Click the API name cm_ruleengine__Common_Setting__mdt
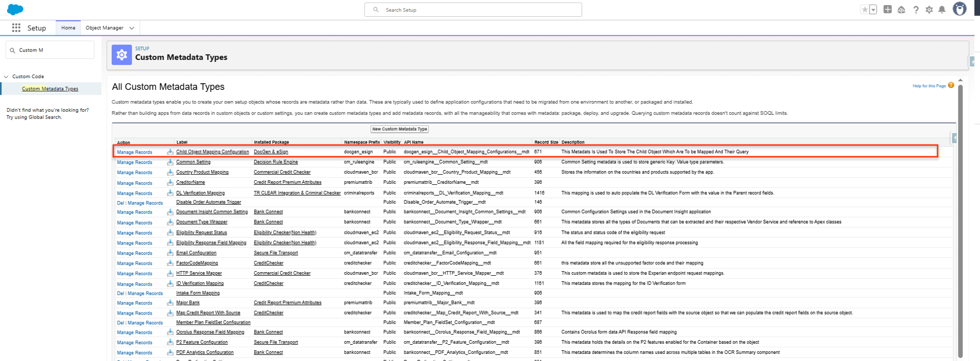This screenshot has width=980, height=361. [x=446, y=162]
